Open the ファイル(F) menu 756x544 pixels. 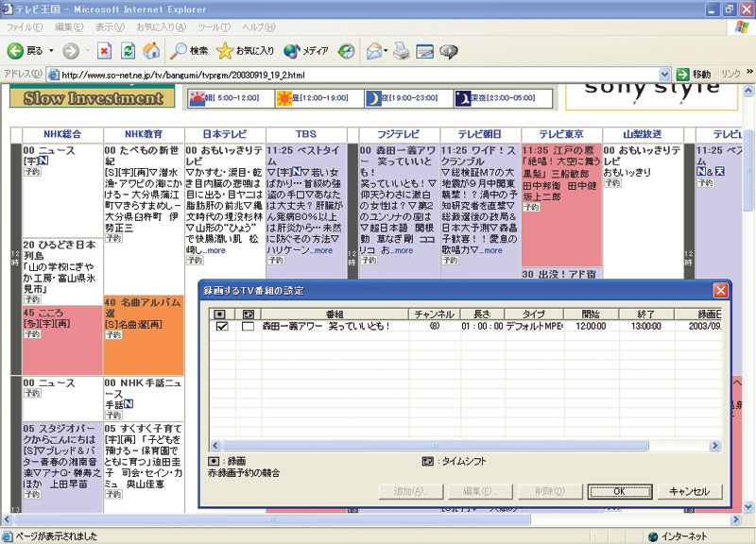(25, 27)
